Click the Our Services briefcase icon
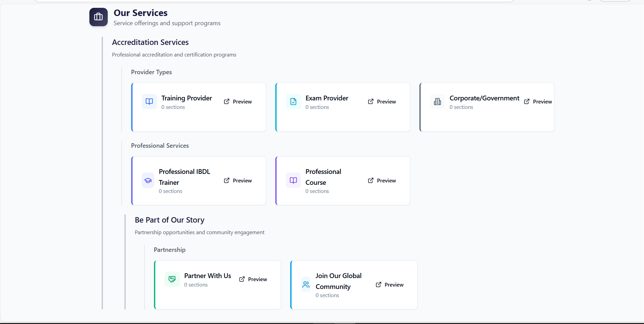Screen dimensions: 644x324 point(98,17)
